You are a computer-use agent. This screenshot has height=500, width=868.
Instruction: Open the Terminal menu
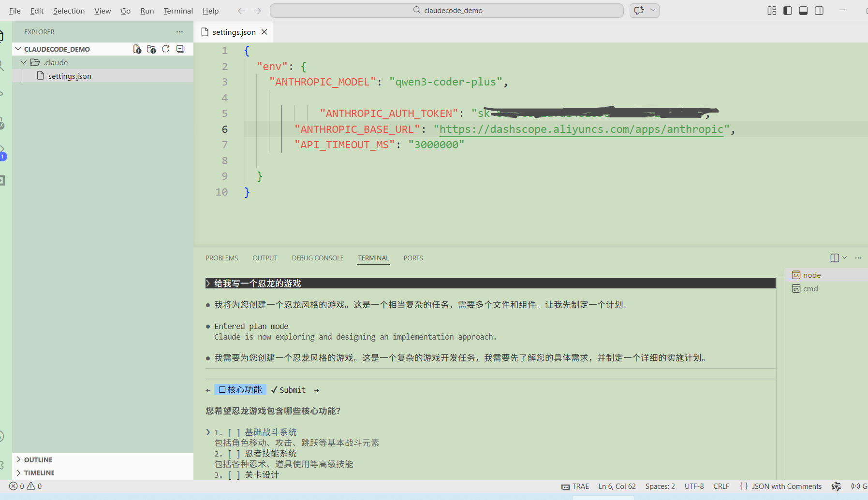(178, 11)
